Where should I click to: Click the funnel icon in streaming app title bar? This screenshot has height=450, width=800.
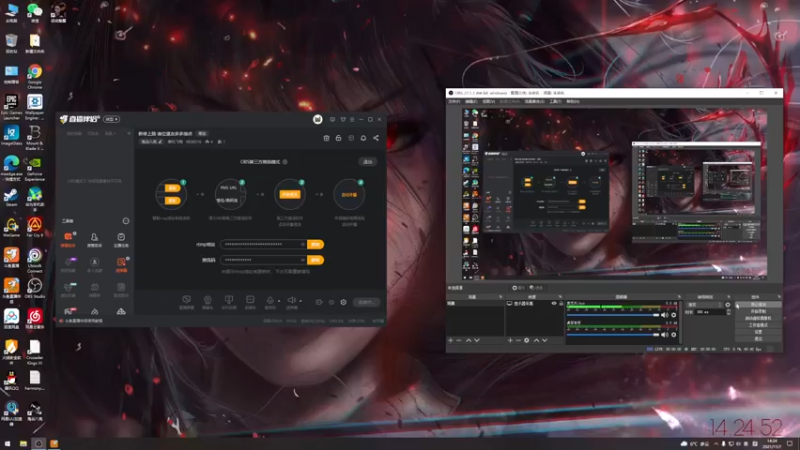click(x=343, y=119)
